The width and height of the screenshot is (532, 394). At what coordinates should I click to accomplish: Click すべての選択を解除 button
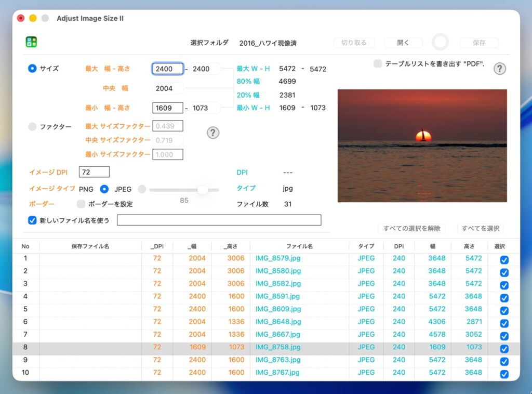[411, 228]
